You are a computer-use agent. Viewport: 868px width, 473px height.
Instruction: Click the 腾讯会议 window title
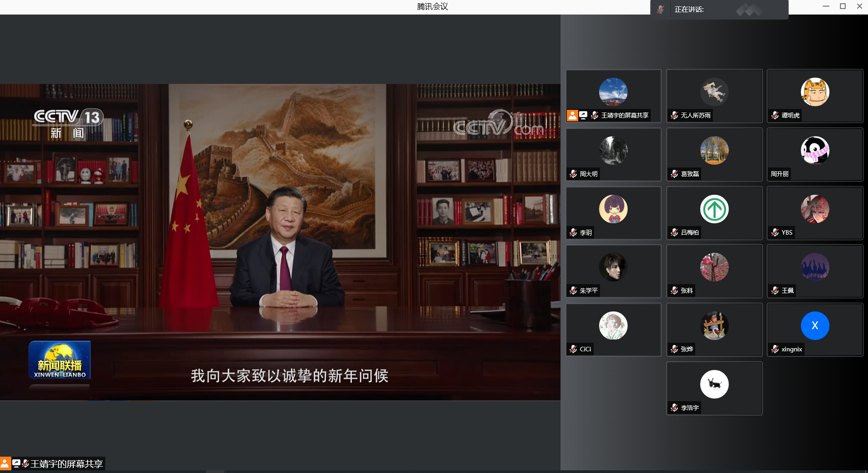coord(432,6)
